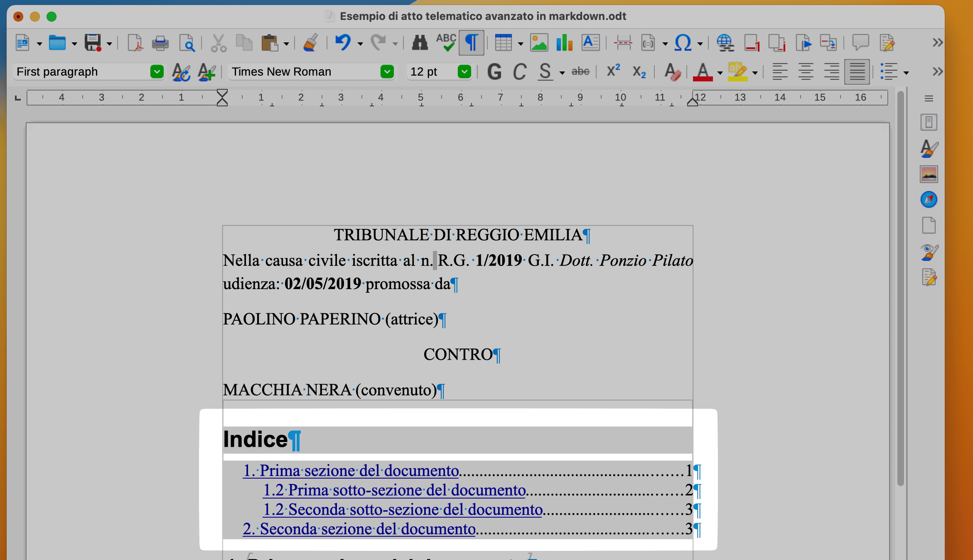The height and width of the screenshot is (560, 973).
Task: Toggle justified alignment
Action: click(x=857, y=72)
